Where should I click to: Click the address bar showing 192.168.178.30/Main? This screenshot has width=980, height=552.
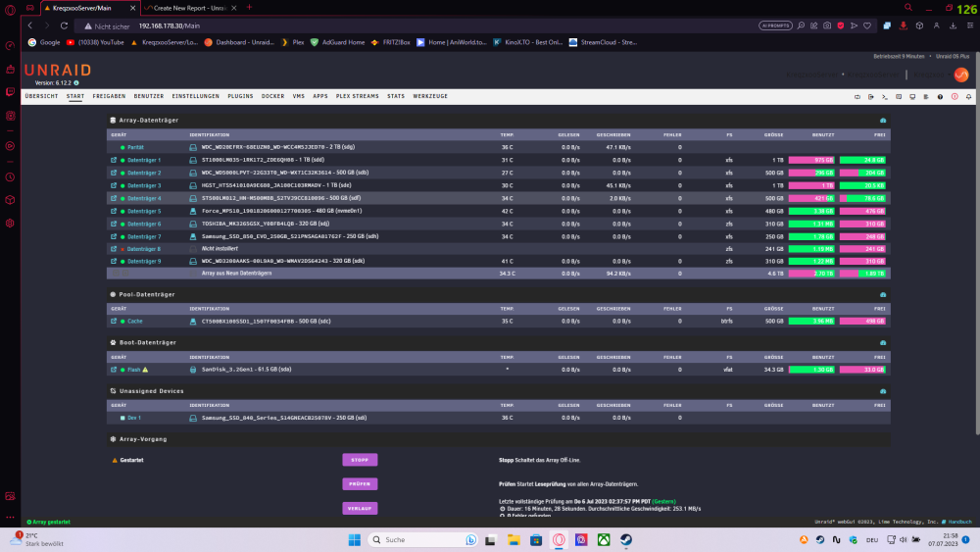pos(413,25)
